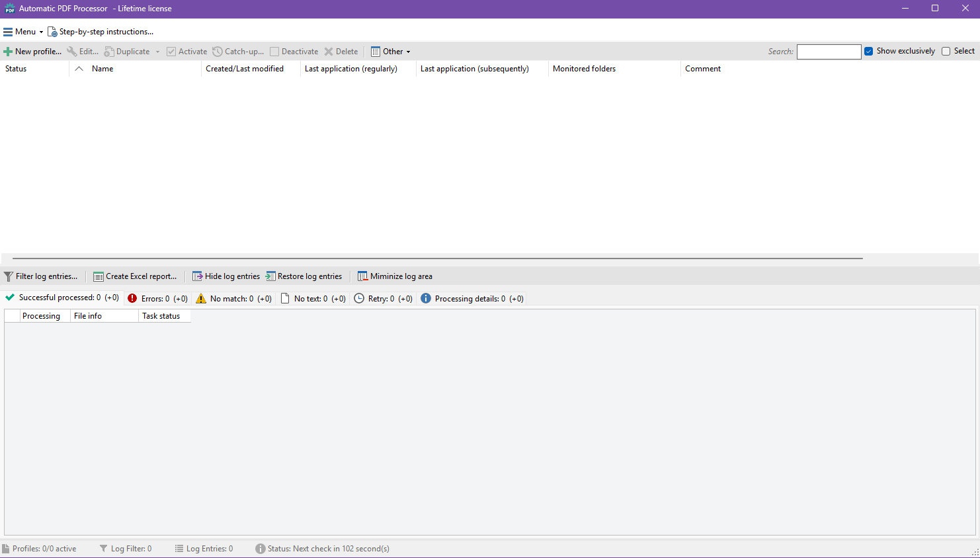
Task: Click the Filter log entries funnel icon
Action: click(9, 276)
